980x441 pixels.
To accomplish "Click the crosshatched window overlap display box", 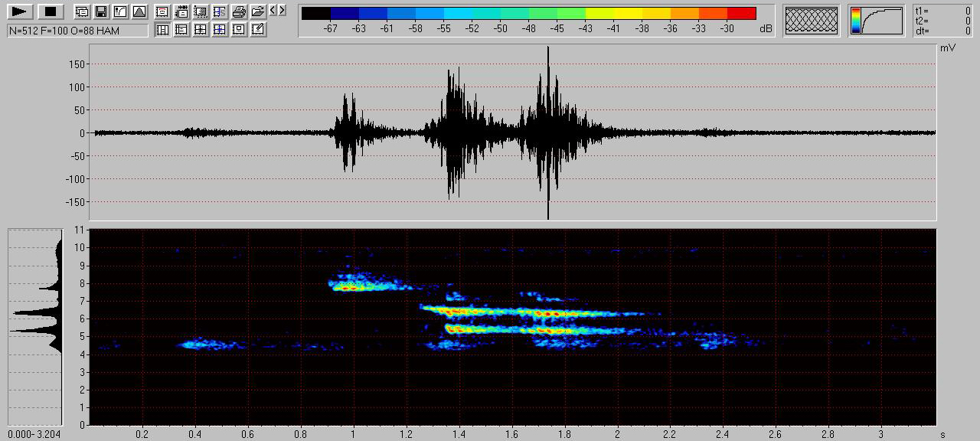I will click(812, 21).
